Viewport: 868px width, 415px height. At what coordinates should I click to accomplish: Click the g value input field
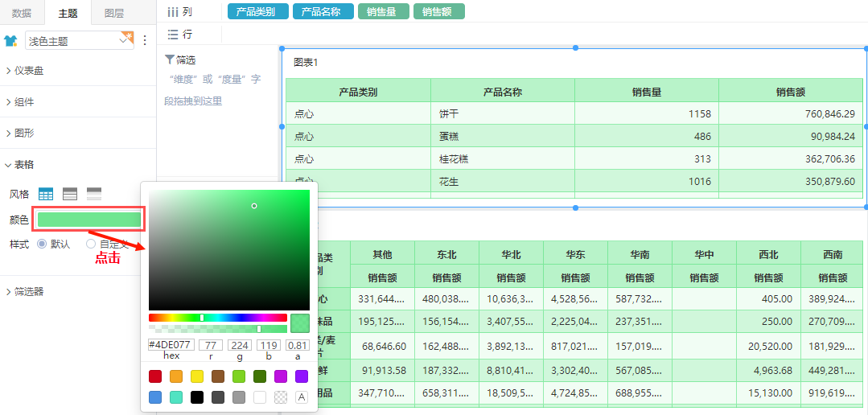coord(240,345)
